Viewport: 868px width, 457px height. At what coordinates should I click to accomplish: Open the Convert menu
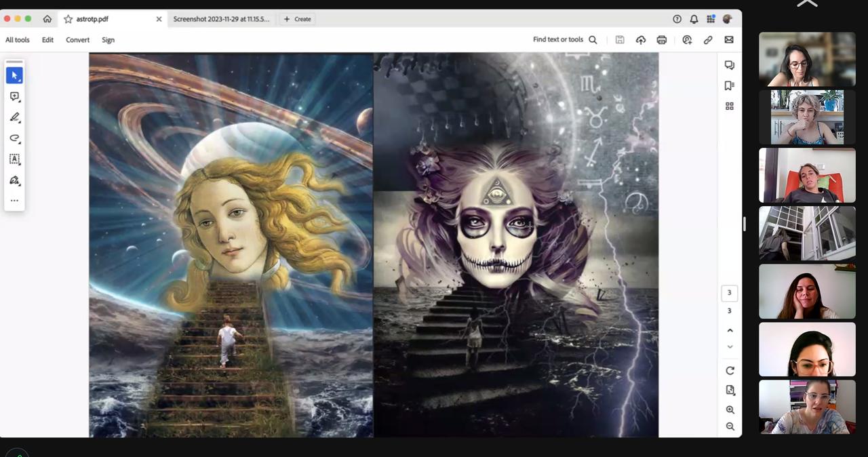point(78,40)
